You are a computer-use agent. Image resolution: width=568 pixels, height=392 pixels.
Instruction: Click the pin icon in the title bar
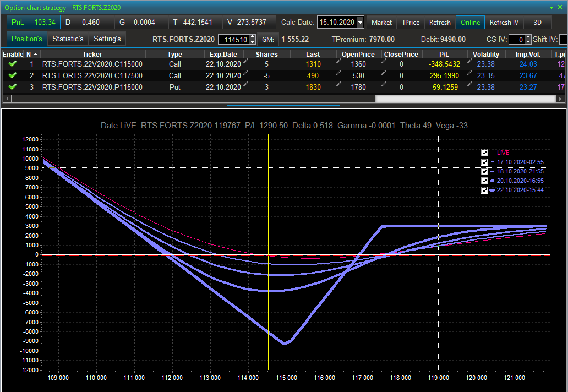pyautogui.click(x=552, y=7)
